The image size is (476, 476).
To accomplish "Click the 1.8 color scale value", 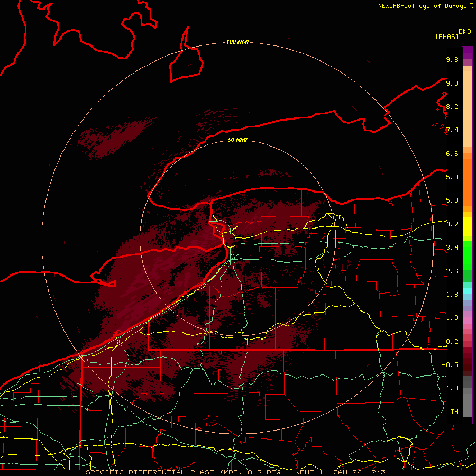I will click(452, 295).
